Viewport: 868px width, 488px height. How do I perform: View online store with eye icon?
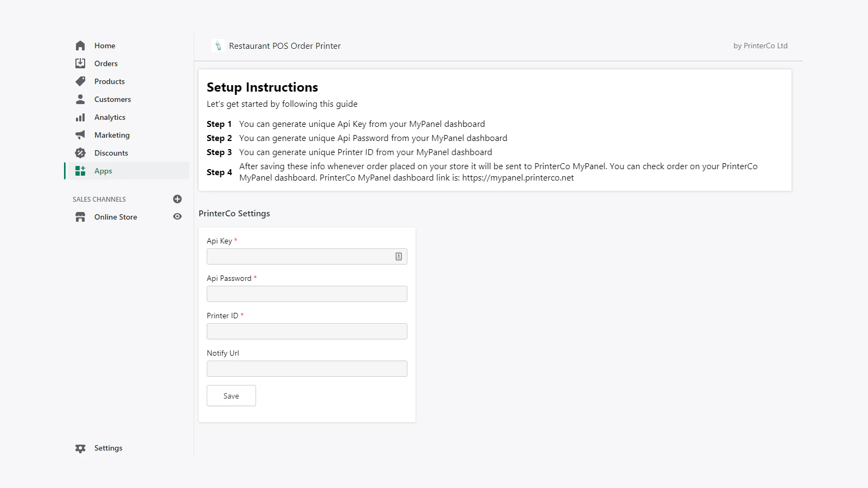177,216
